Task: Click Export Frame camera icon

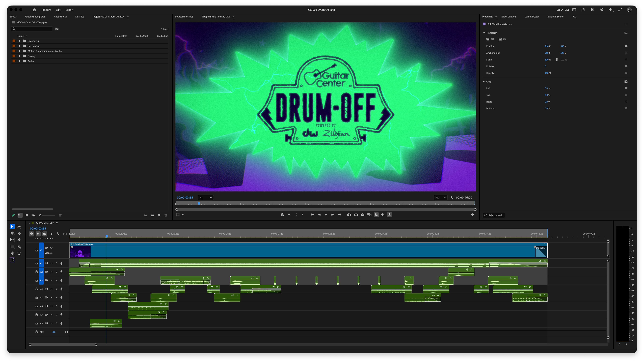Action: coord(363,215)
